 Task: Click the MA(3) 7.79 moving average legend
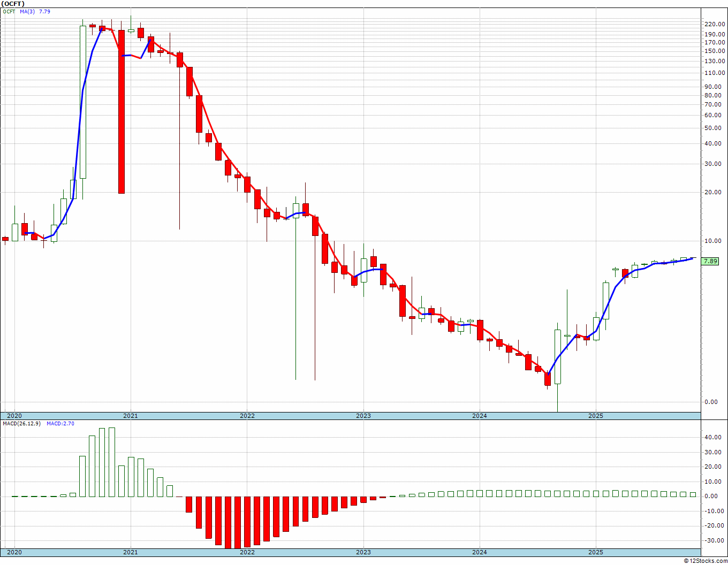pos(35,11)
